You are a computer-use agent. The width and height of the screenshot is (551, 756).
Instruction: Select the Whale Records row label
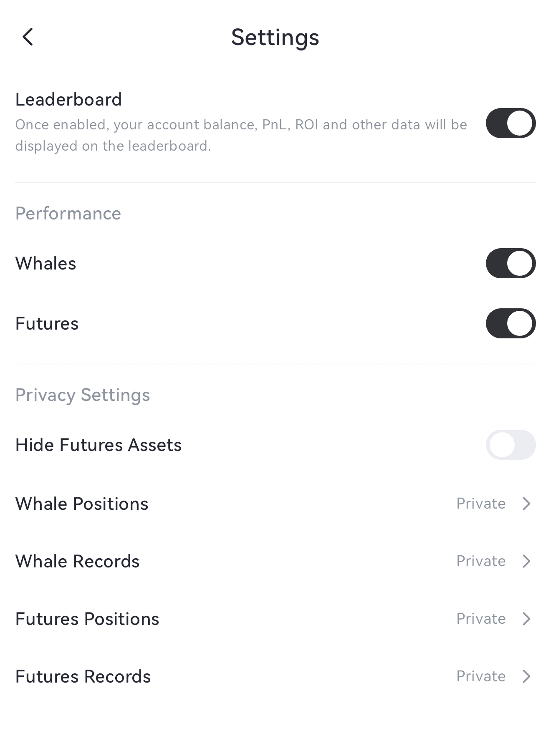click(x=78, y=561)
